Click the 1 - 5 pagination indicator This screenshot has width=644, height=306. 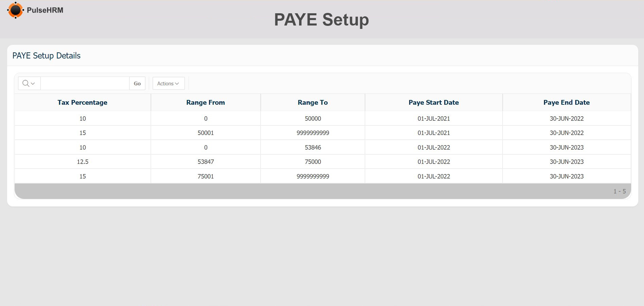click(x=619, y=191)
